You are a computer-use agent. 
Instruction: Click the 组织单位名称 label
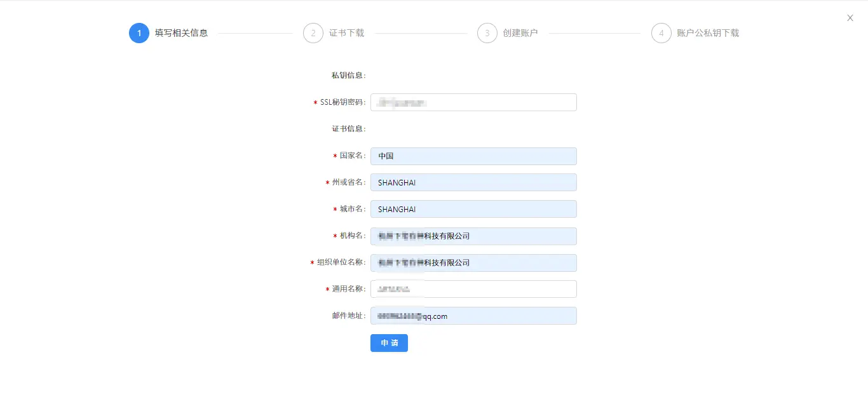(x=342, y=263)
